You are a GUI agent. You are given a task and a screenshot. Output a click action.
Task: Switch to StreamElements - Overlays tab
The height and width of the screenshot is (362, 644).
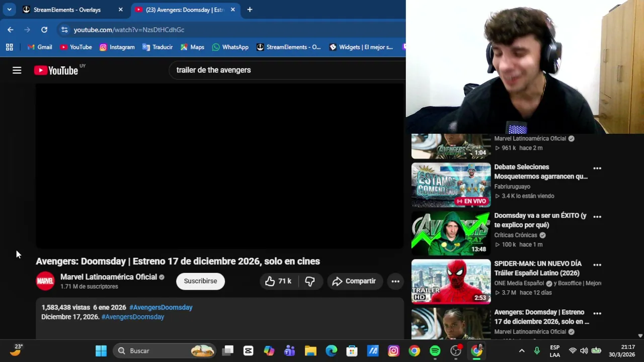67,10
